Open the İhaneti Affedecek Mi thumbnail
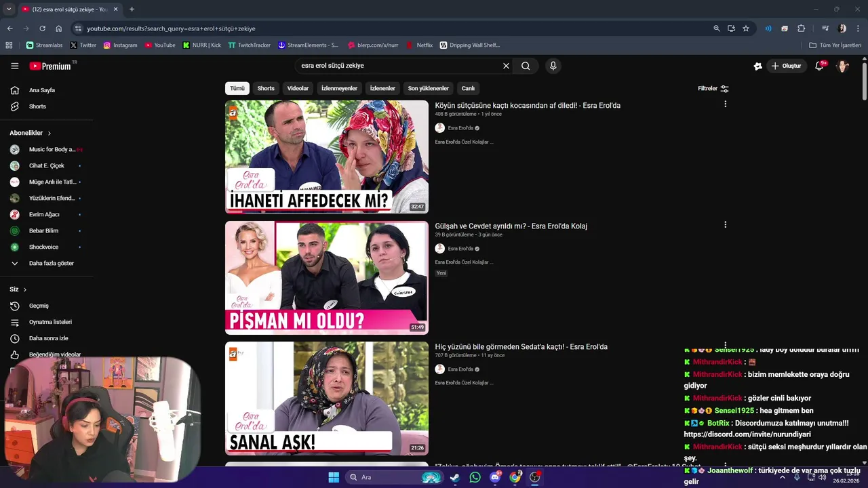The height and width of the screenshot is (488, 868). 327,157
